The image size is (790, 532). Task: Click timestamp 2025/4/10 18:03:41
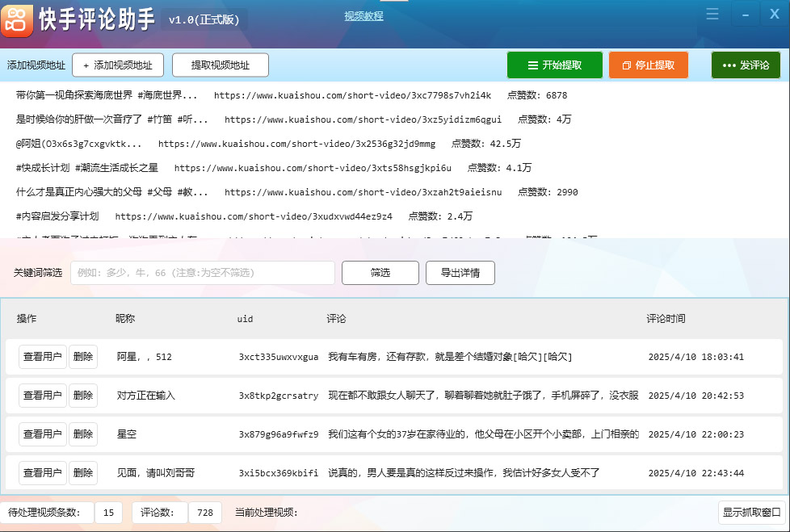point(695,357)
